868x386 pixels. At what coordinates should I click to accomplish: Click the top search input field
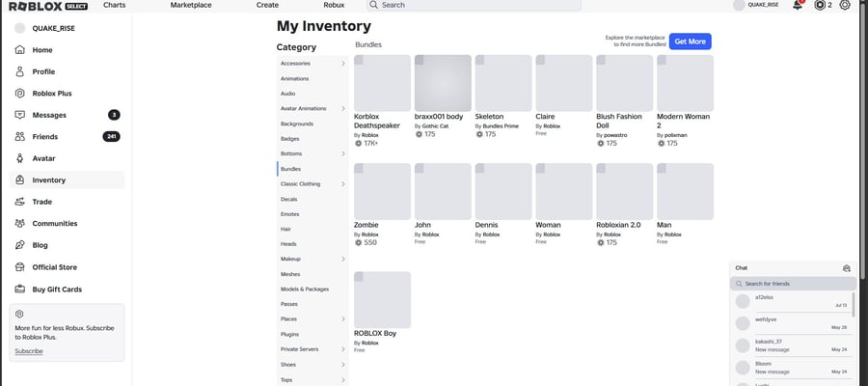coord(474,5)
